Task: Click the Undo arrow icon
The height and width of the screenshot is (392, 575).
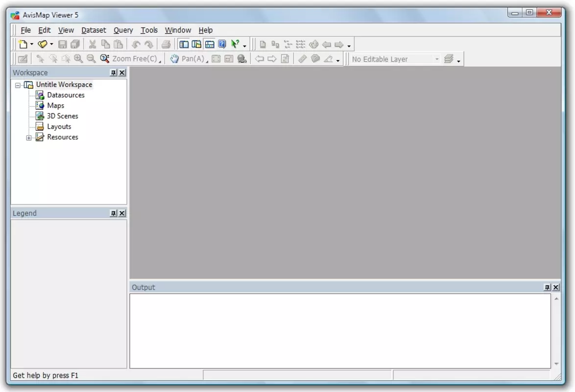Action: pyautogui.click(x=136, y=45)
